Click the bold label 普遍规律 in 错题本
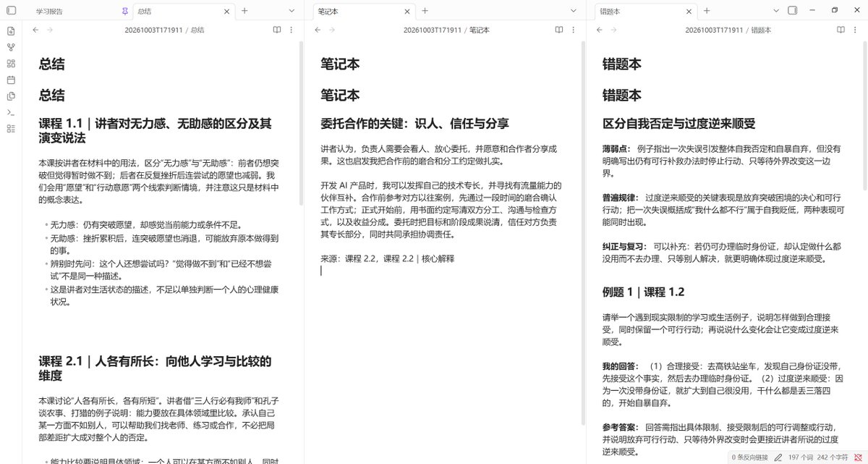 pos(621,196)
